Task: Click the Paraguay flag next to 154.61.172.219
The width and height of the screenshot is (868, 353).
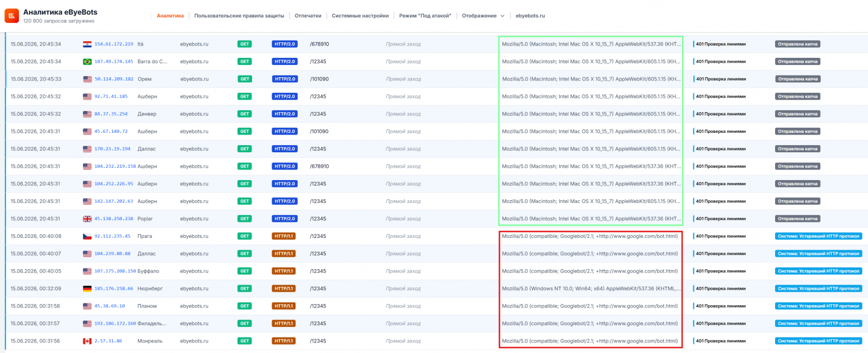Action: 87,44
